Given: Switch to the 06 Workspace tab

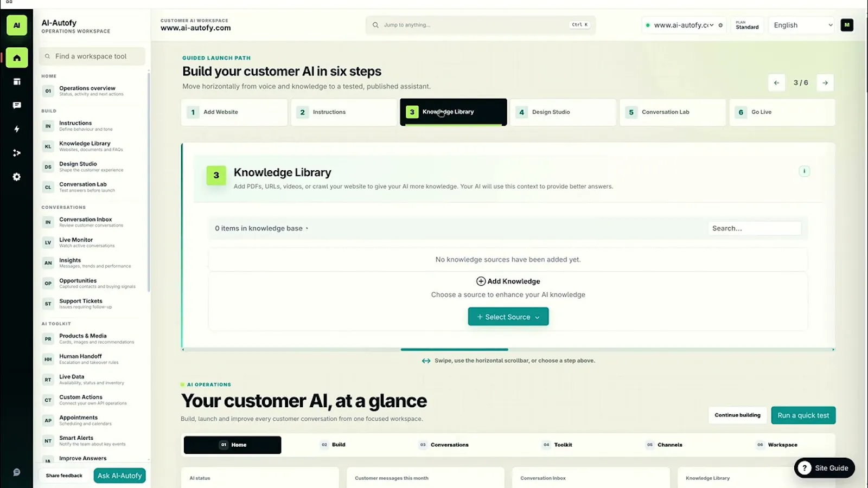Looking at the screenshot, I should [x=777, y=445].
